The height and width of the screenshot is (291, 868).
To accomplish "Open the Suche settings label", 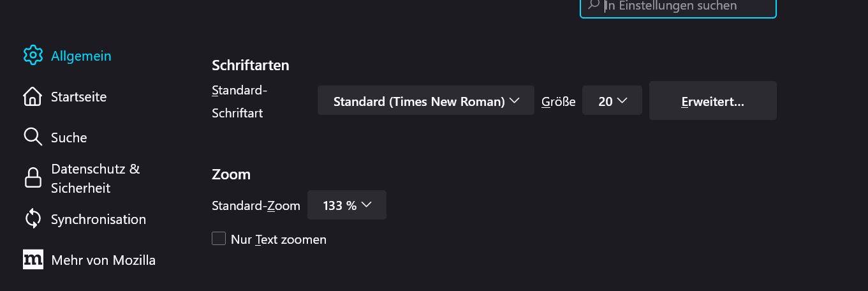I will 69,138.
